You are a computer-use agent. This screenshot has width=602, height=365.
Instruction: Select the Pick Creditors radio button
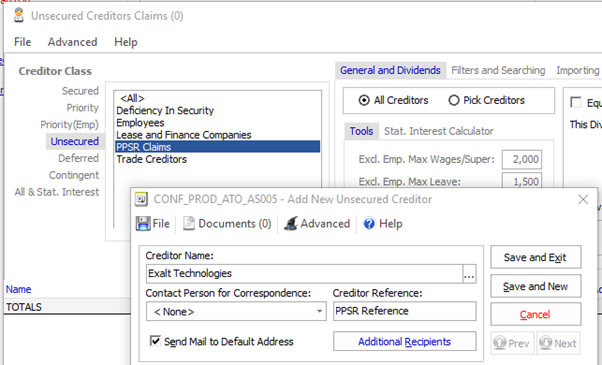click(x=454, y=101)
